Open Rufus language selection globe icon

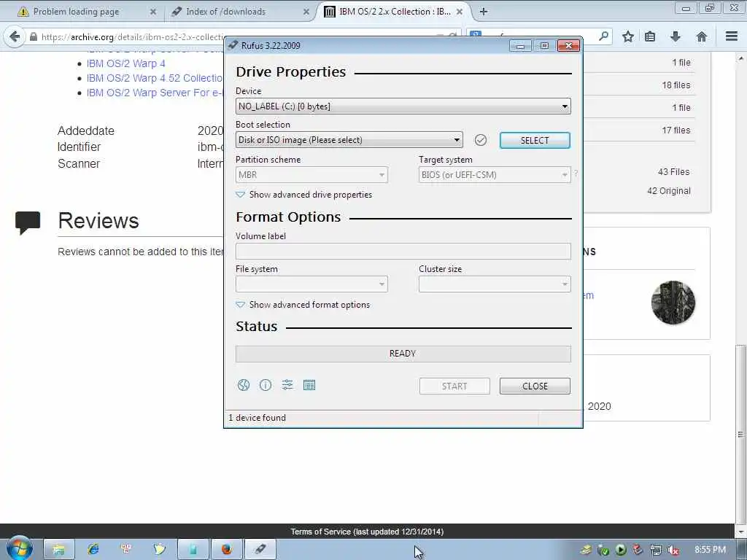244,385
